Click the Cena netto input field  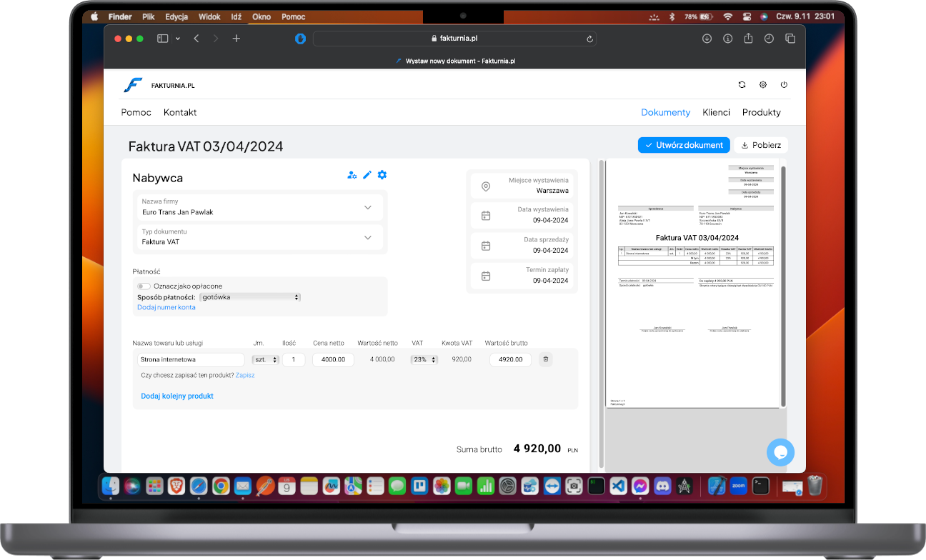333,360
